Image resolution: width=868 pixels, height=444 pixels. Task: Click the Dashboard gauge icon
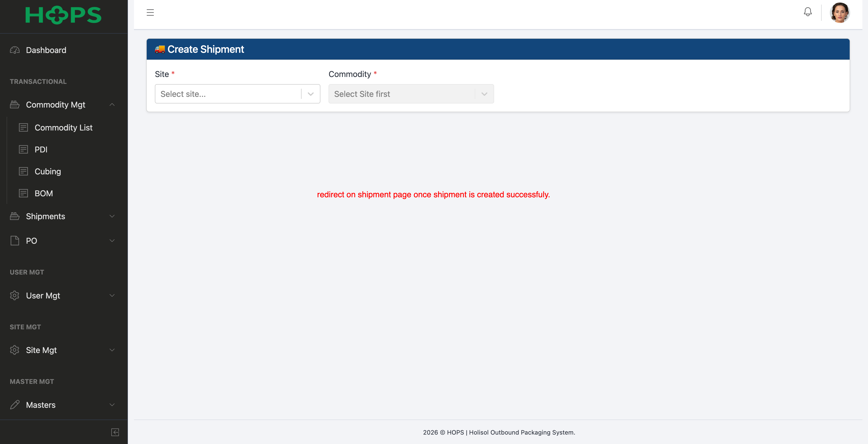(15, 50)
